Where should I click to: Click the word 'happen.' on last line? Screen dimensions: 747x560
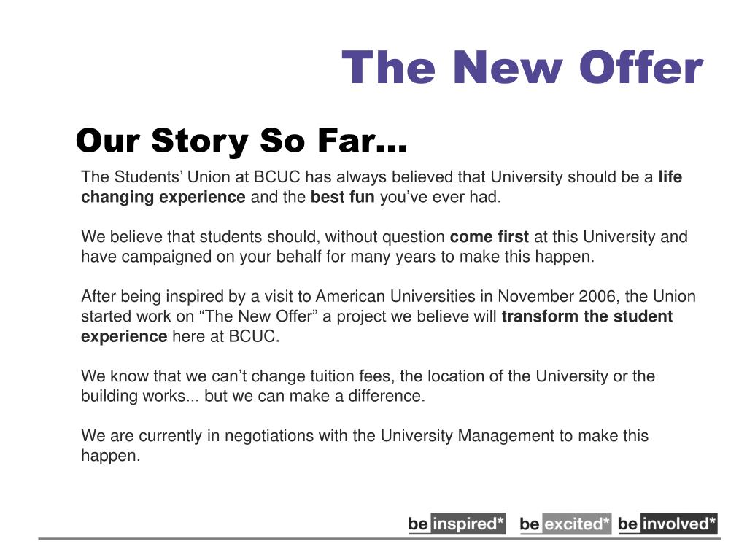click(x=111, y=456)
